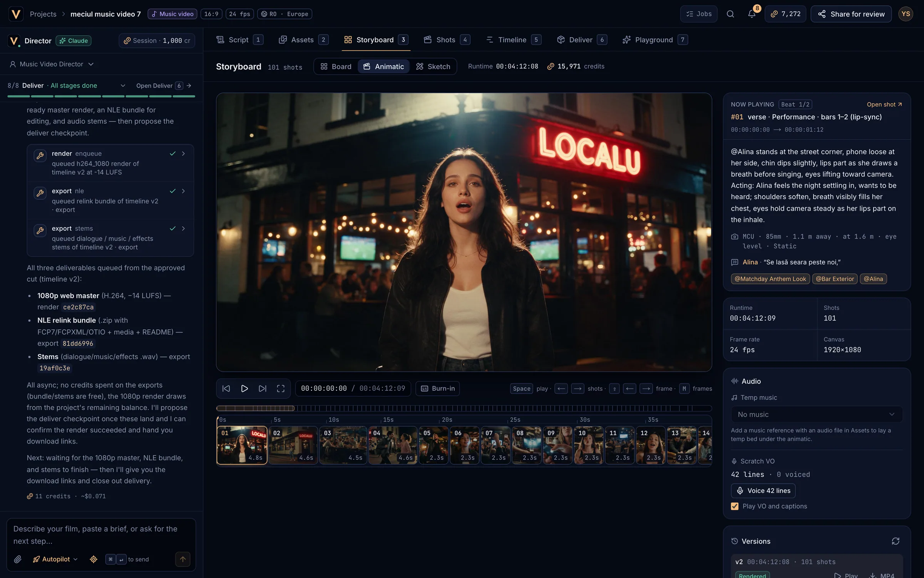
Task: Click the animatic progress scrub bar
Action: click(x=464, y=408)
